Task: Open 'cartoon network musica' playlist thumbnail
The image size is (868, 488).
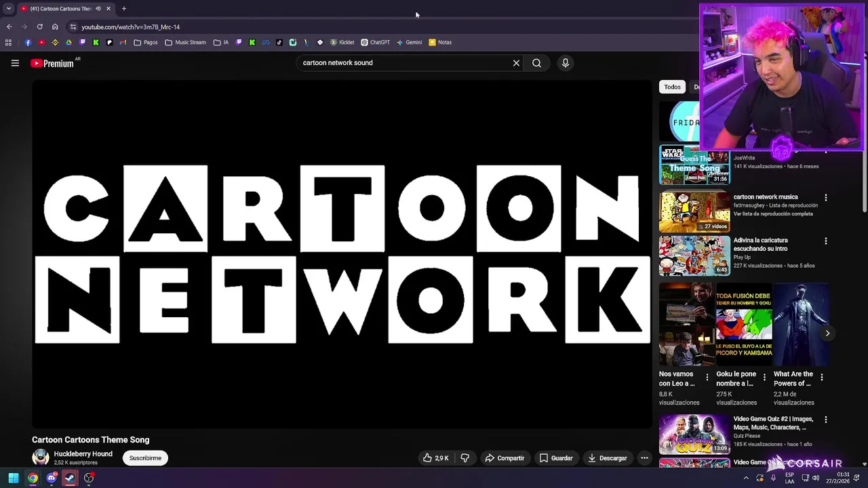Action: pyautogui.click(x=694, y=212)
